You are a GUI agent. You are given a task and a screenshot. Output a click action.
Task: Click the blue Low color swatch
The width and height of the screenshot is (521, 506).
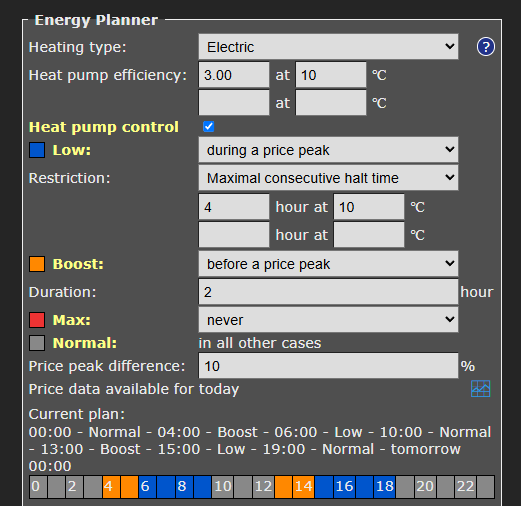click(37, 150)
